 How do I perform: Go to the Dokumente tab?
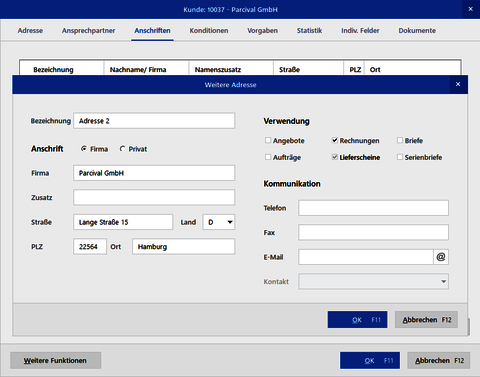(417, 31)
